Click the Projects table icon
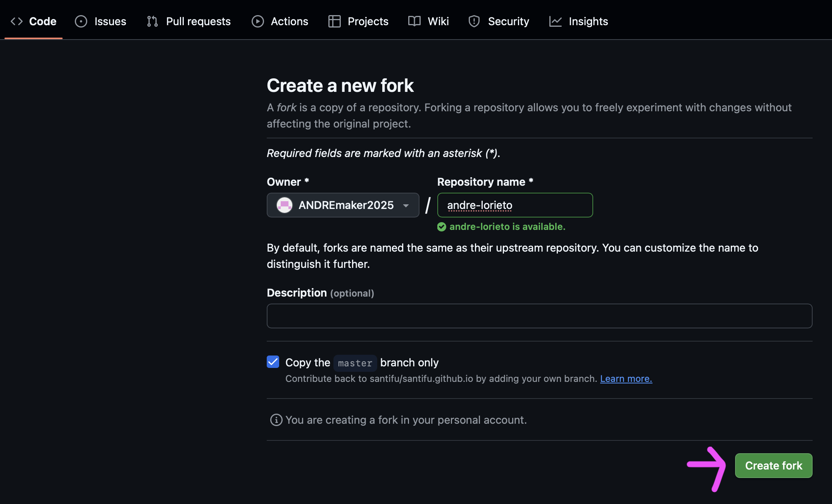The height and width of the screenshot is (504, 832). pyautogui.click(x=334, y=21)
